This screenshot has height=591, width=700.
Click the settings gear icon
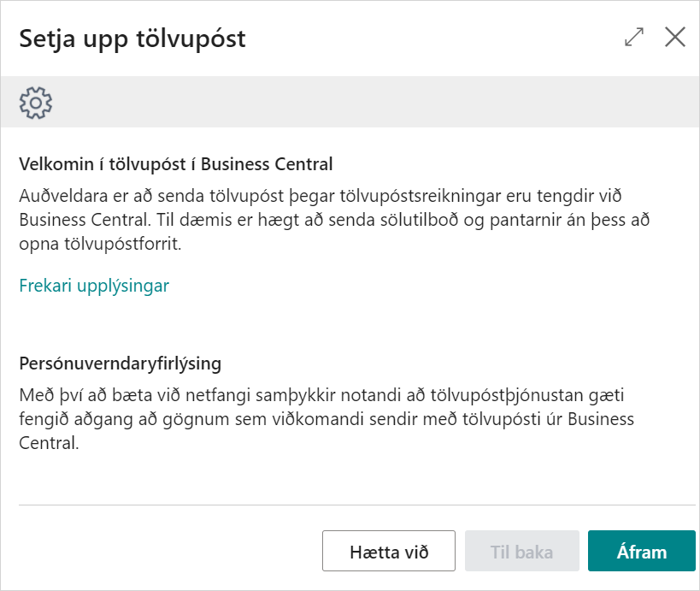pos(36,102)
